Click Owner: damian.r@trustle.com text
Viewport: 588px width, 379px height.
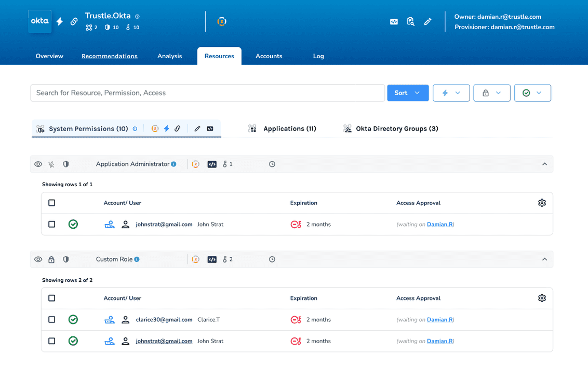[x=498, y=17]
